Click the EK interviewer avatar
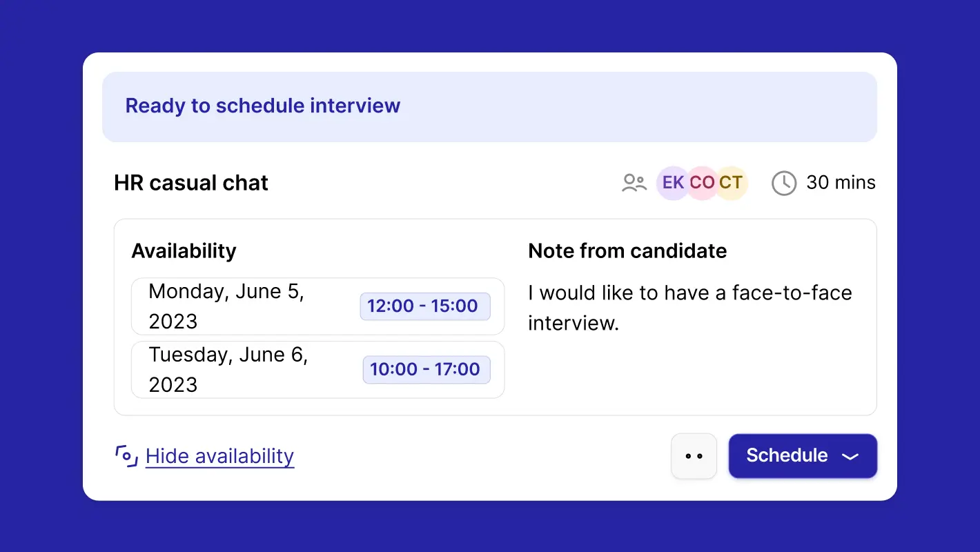This screenshot has height=552, width=980. coord(672,183)
